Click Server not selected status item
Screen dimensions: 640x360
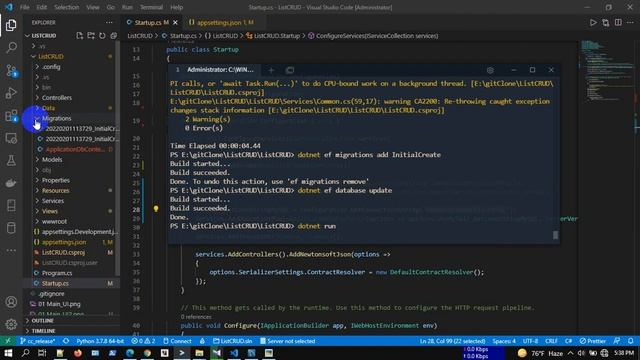pos(287,341)
